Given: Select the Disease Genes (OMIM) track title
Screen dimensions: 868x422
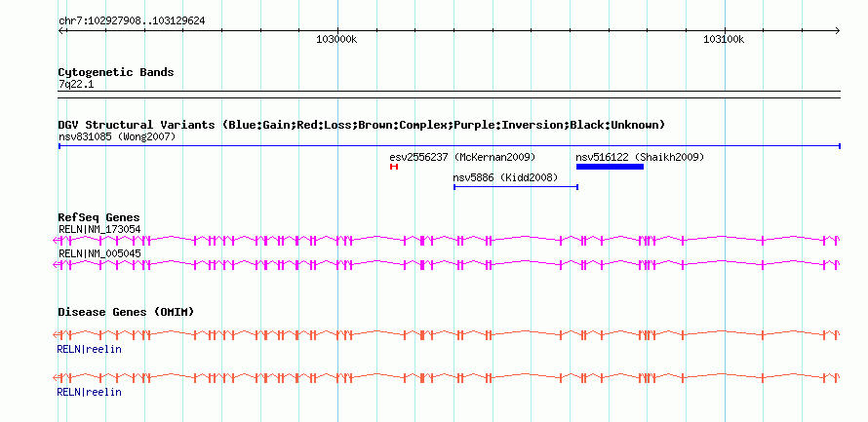Looking at the screenshot, I should click(x=126, y=313).
